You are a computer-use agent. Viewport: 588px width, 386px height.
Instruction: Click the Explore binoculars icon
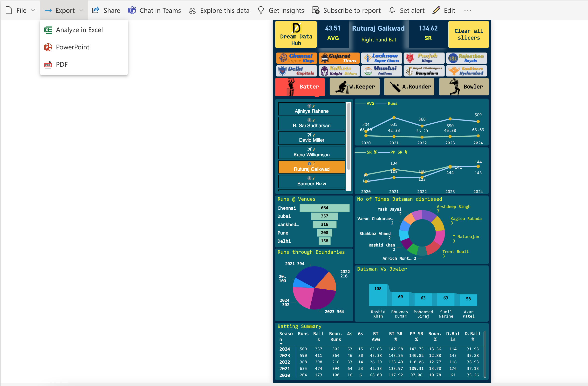(192, 11)
